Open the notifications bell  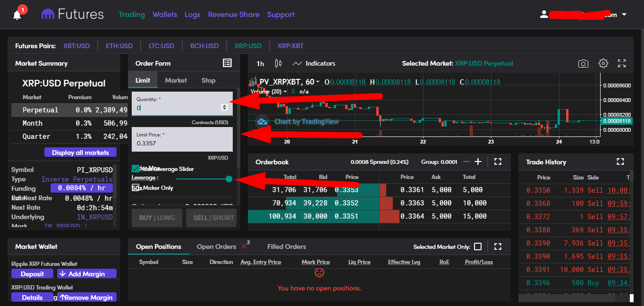click(17, 15)
